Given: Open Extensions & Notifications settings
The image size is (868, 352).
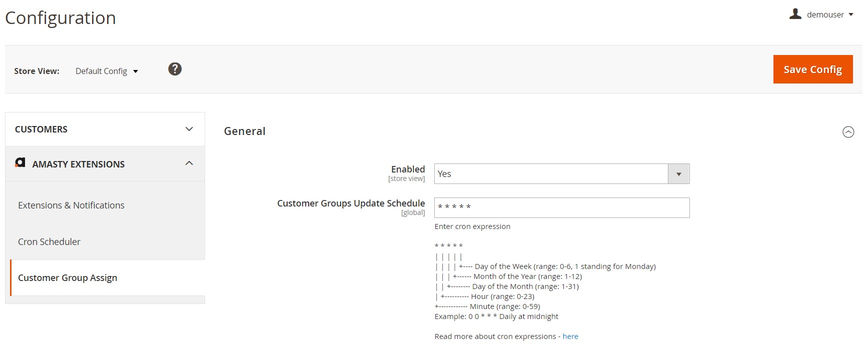Looking at the screenshot, I should pyautogui.click(x=71, y=205).
